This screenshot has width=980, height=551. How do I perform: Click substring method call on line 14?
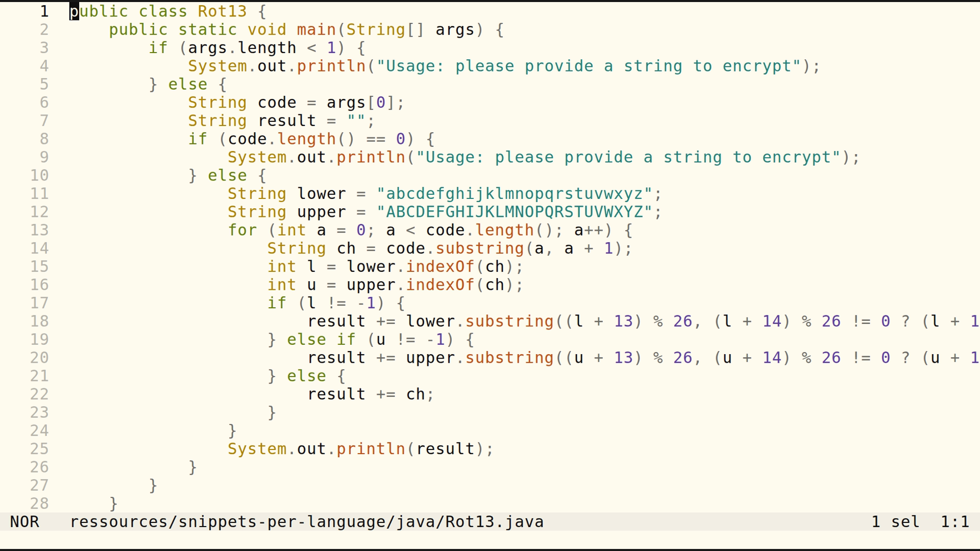point(479,248)
